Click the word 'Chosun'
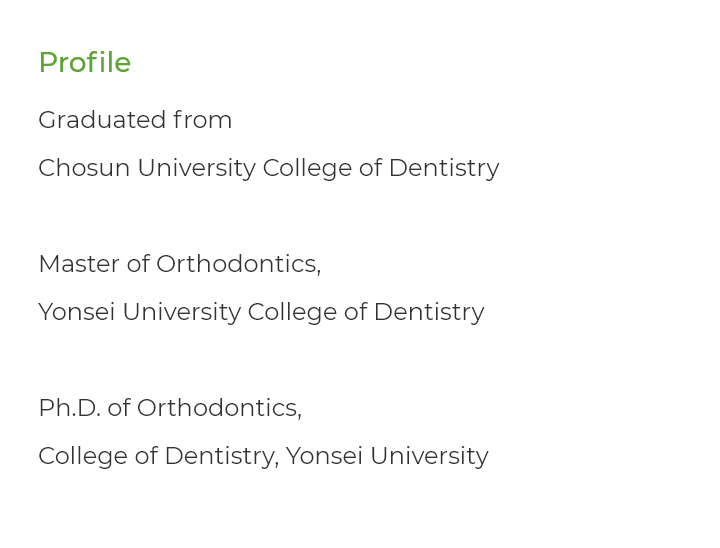720x548 pixels. pyautogui.click(x=84, y=168)
